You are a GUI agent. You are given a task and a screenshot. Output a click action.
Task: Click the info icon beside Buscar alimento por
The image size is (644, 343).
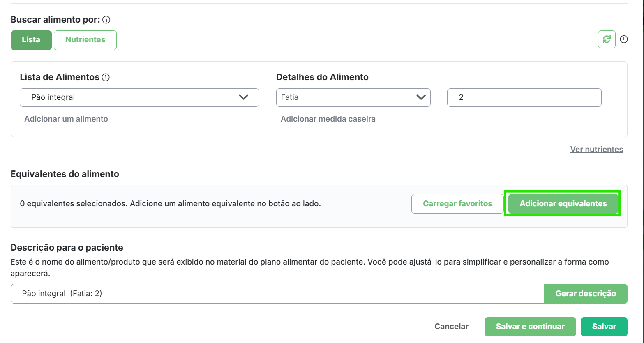tap(106, 20)
